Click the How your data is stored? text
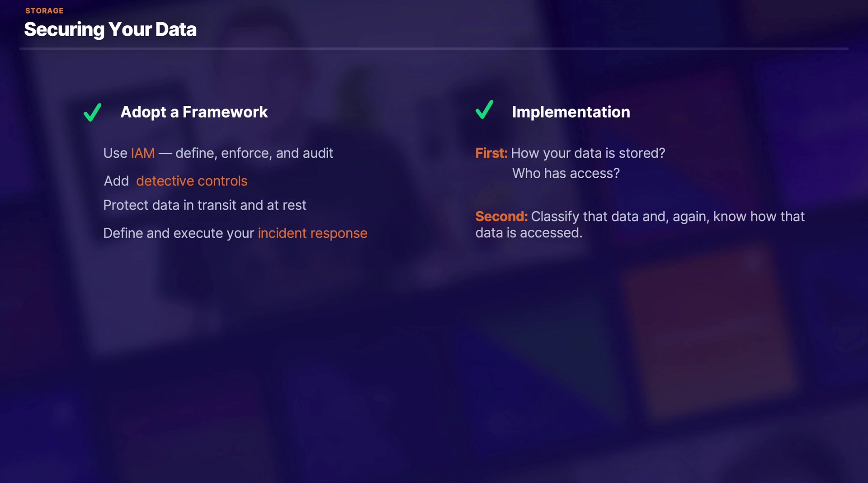The width and height of the screenshot is (868, 483). click(x=588, y=153)
